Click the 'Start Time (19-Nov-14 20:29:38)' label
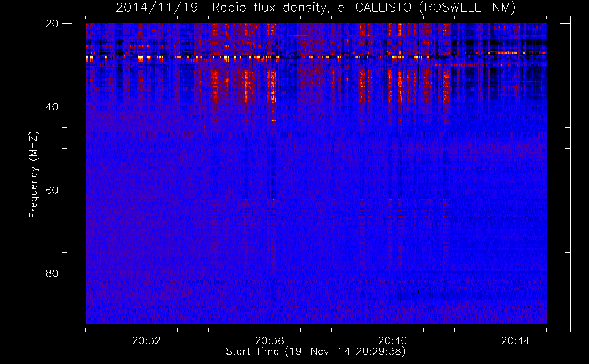Image resolution: width=589 pixels, height=364 pixels. 316,352
